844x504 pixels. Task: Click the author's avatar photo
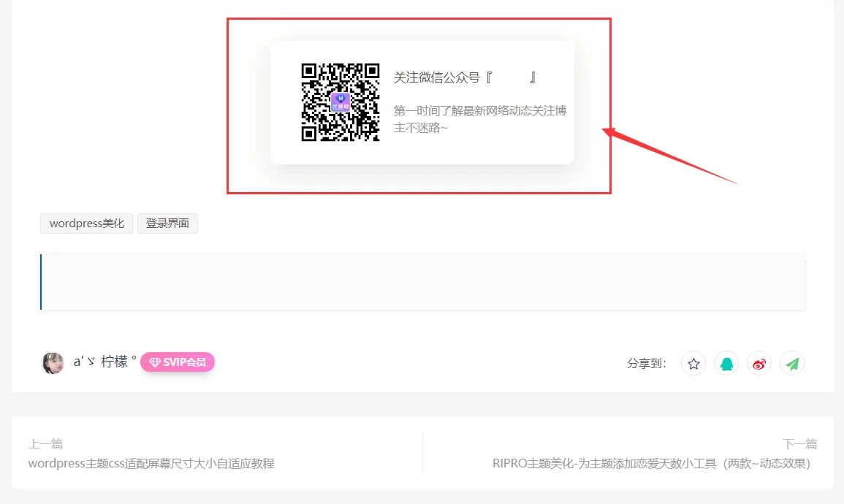pos(52,362)
